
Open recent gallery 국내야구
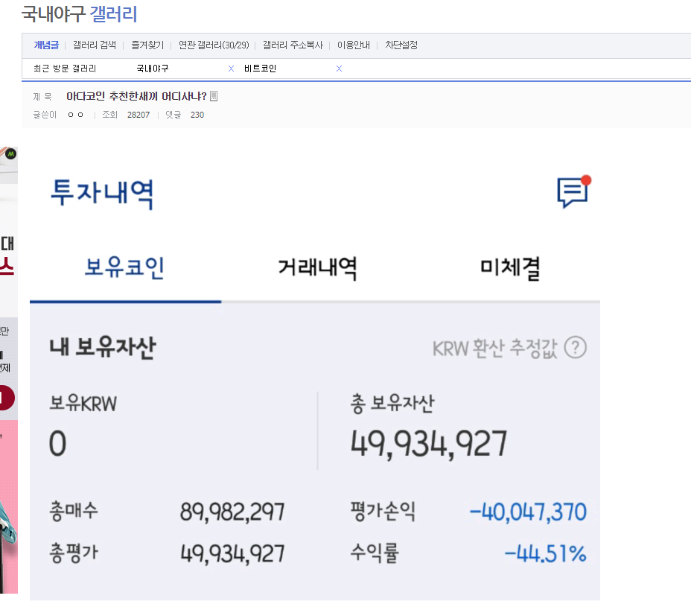[x=153, y=69]
